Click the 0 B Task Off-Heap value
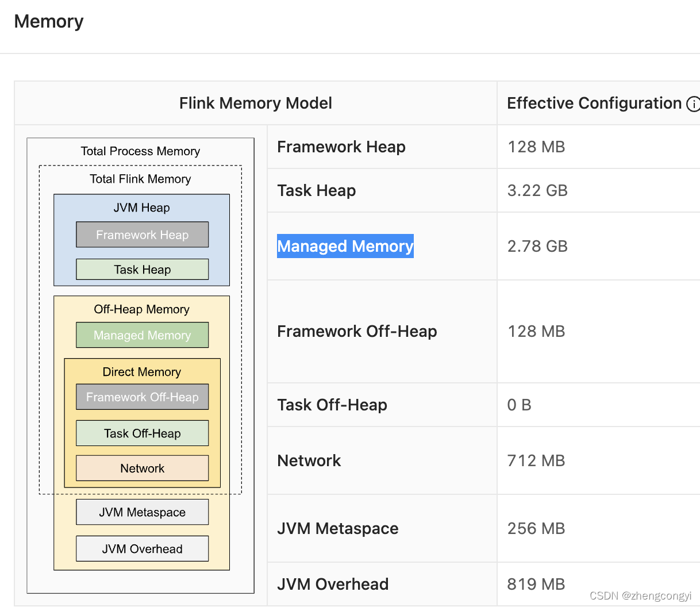Screen dimensions: 700x607 520,405
